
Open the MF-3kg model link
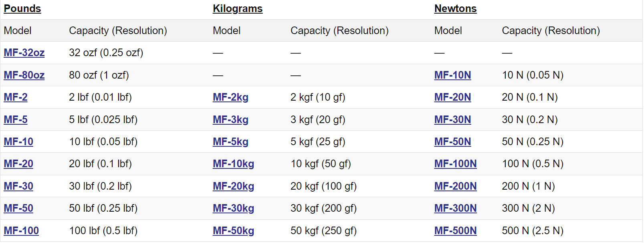click(230, 119)
